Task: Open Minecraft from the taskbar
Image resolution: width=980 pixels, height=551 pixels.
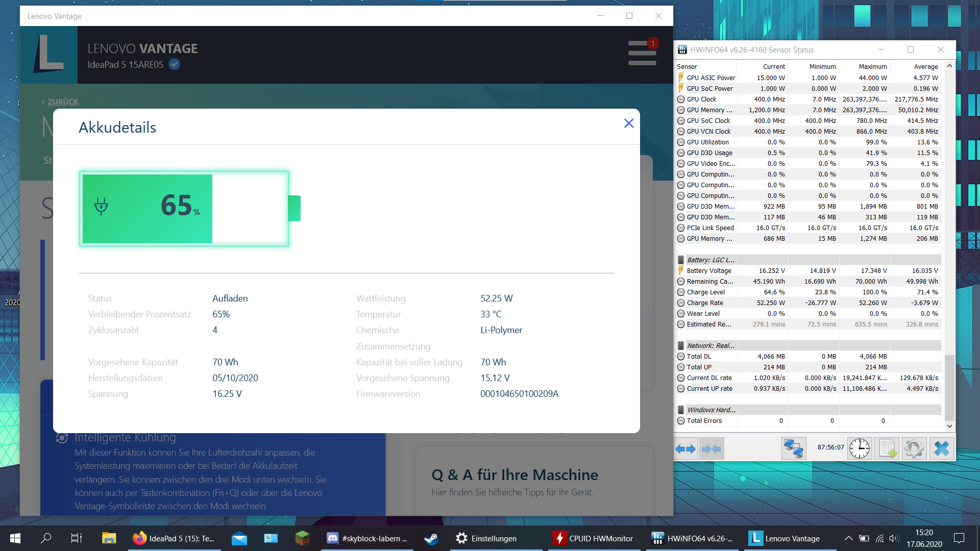Action: (x=302, y=538)
